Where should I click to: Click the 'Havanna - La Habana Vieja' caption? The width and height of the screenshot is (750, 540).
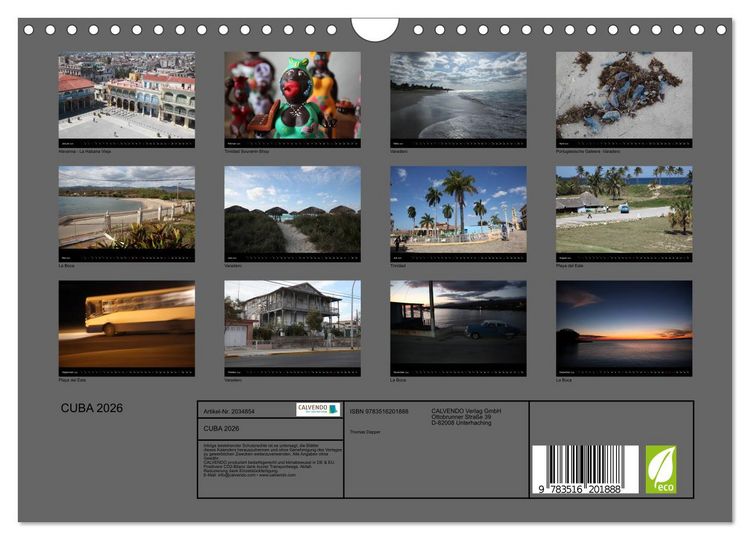click(x=85, y=151)
